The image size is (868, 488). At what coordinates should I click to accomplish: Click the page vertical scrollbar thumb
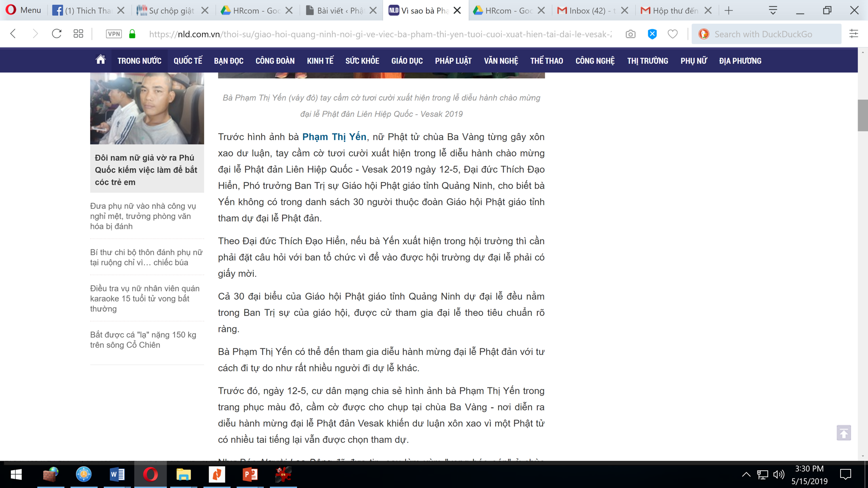tap(862, 115)
